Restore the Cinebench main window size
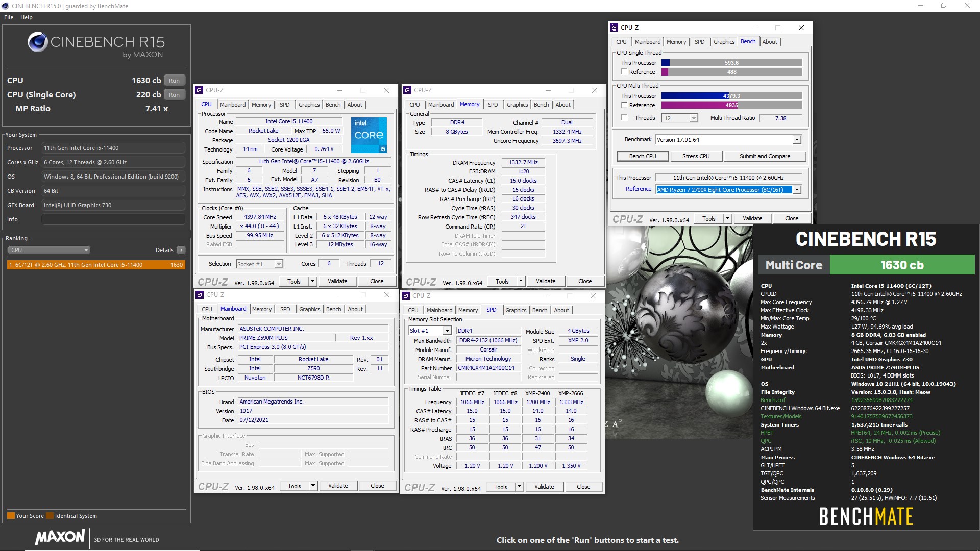 click(x=944, y=6)
